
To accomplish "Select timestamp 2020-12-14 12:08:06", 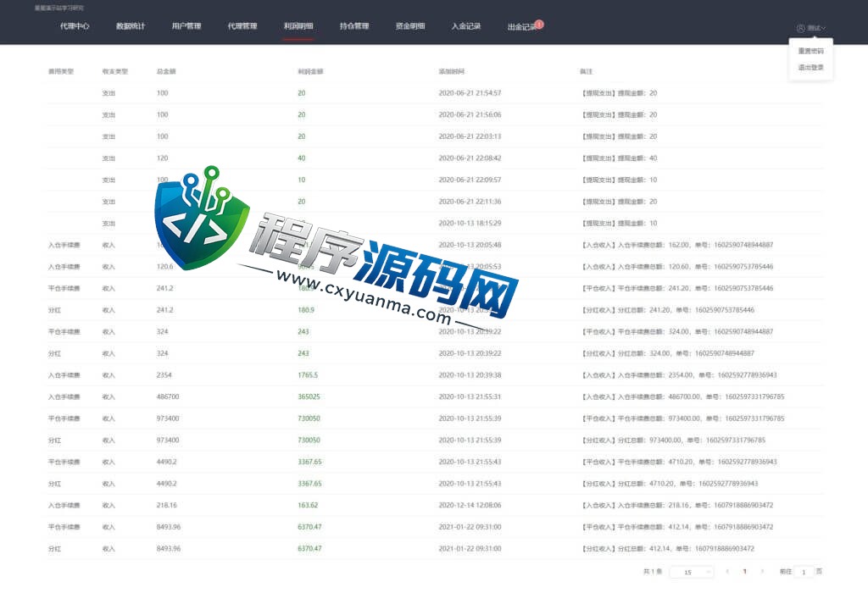I will [470, 505].
